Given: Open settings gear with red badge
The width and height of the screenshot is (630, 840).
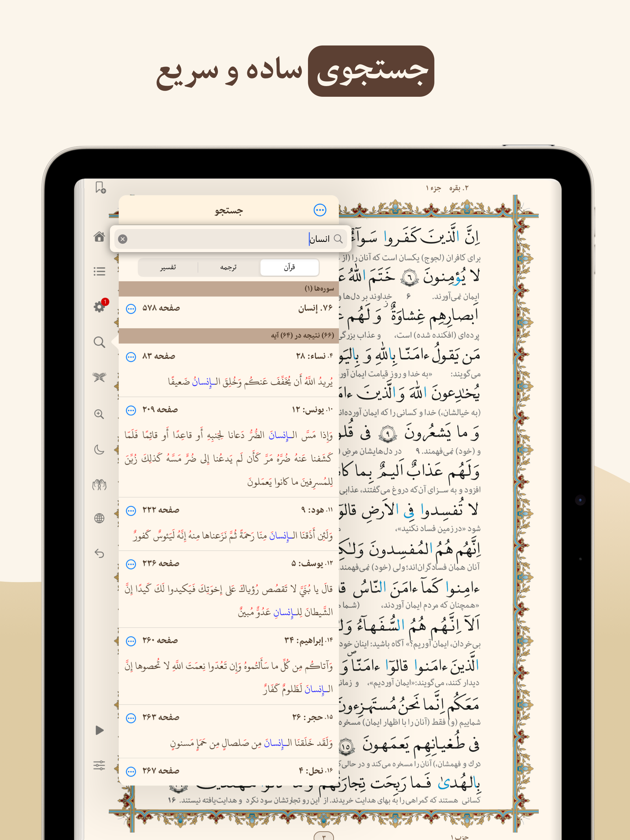Looking at the screenshot, I should [x=100, y=306].
